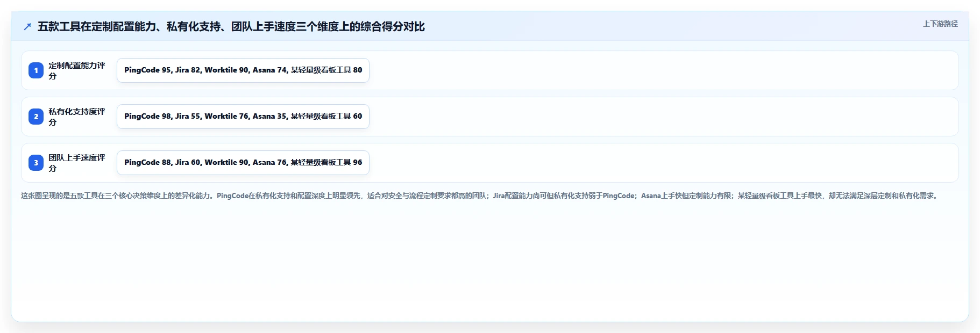Select step badge 1 for 定制配置能力评分
980x333 pixels.
click(x=36, y=70)
